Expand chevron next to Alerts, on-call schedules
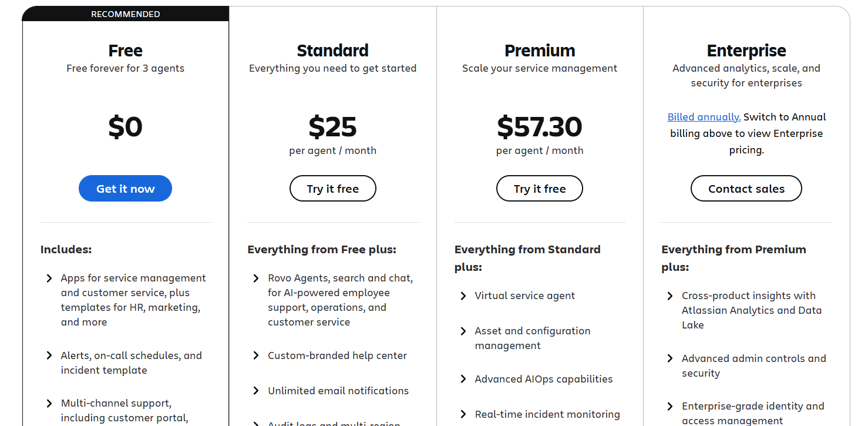Screen dimensions: 868x426 click(49, 356)
